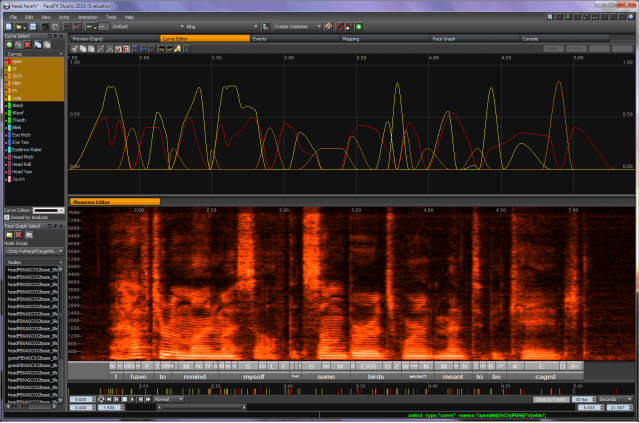
Task: Click the paste curves icon in Curve Select
Action: [x=47, y=45]
